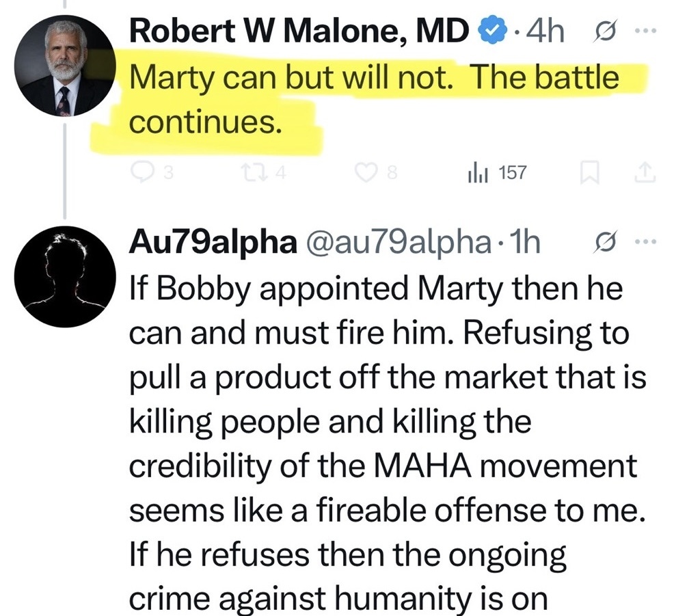This screenshot has width=674, height=616.
Task: Like the tweet by Robert W Malone
Action: [x=368, y=173]
